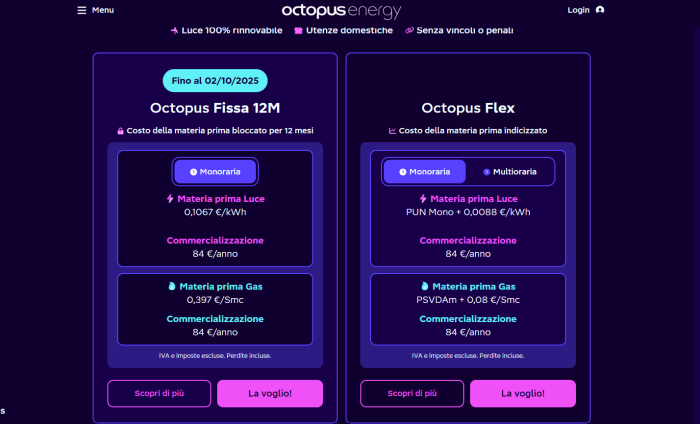Click the airplane icon beside Luce 100% rinnovabile
Image resolution: width=700 pixels, height=424 pixels.
174,31
